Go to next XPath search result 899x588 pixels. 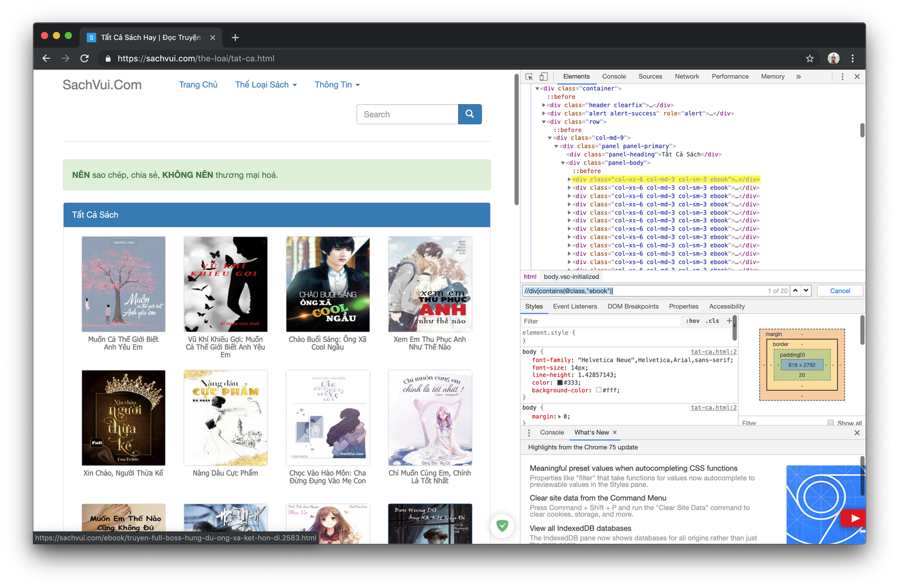tap(806, 290)
